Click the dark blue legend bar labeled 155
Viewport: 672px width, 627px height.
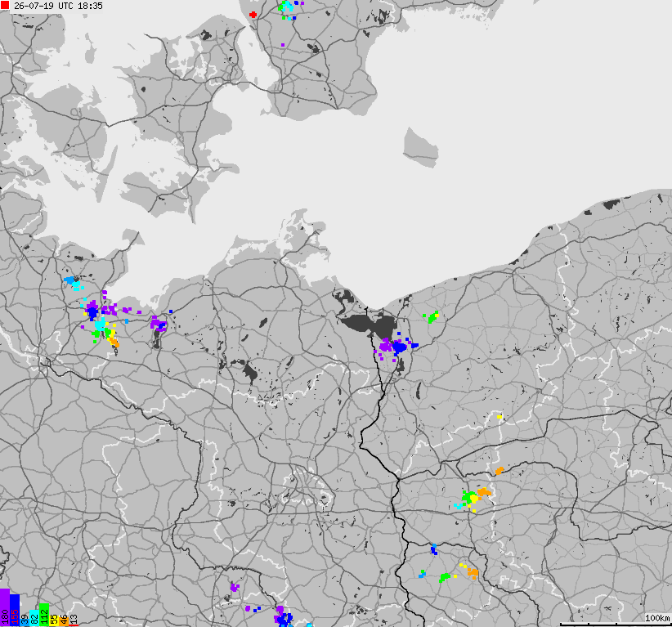click(15, 610)
